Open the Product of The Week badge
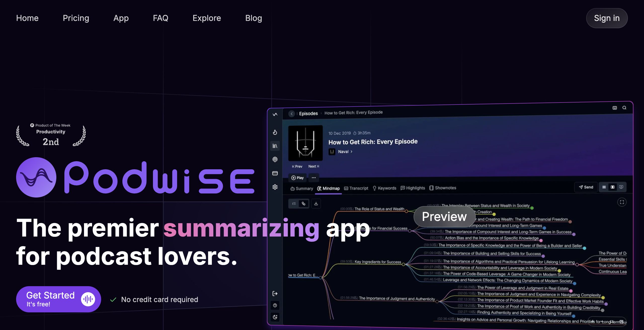The image size is (644, 330). point(51,135)
